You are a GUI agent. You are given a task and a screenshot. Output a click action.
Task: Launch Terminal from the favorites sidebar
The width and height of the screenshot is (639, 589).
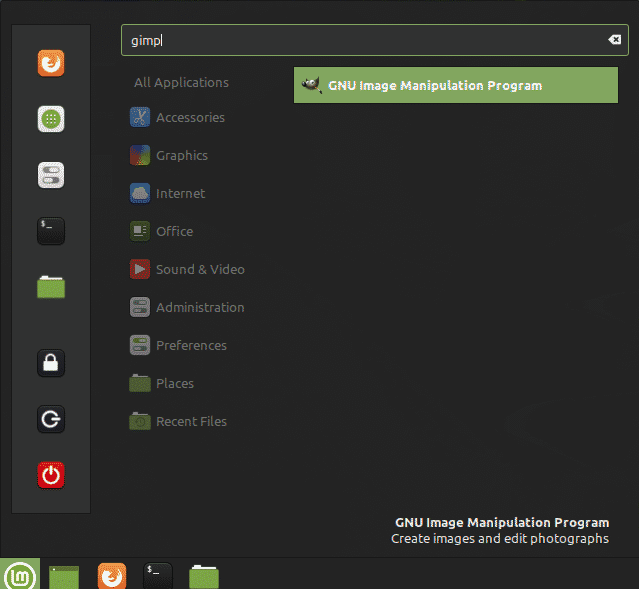[51, 231]
